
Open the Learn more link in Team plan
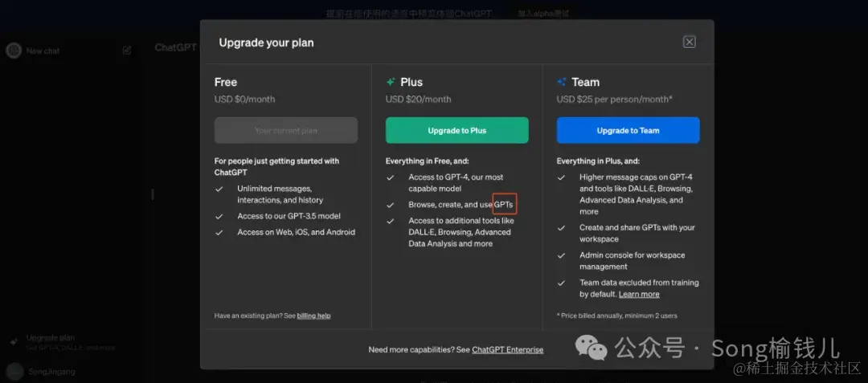(639, 294)
